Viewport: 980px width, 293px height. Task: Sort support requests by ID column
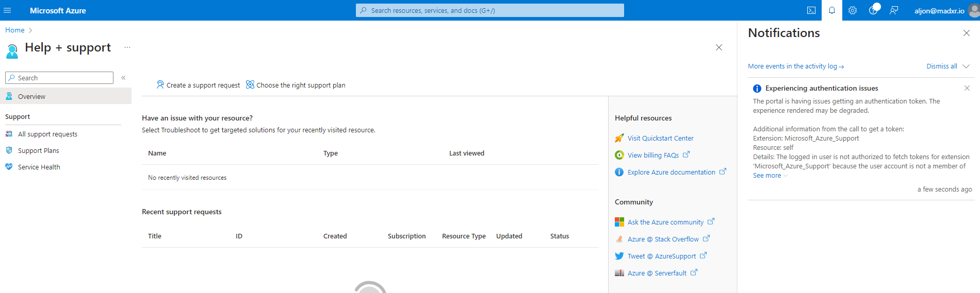(239, 236)
